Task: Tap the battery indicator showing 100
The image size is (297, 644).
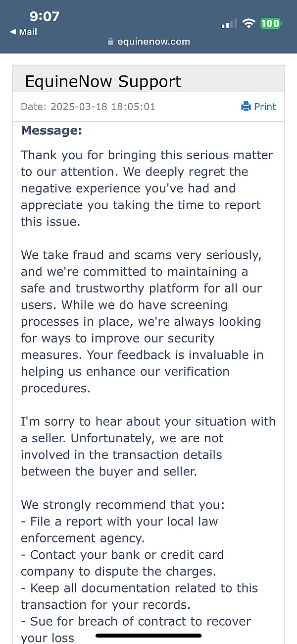Action: 271,23
